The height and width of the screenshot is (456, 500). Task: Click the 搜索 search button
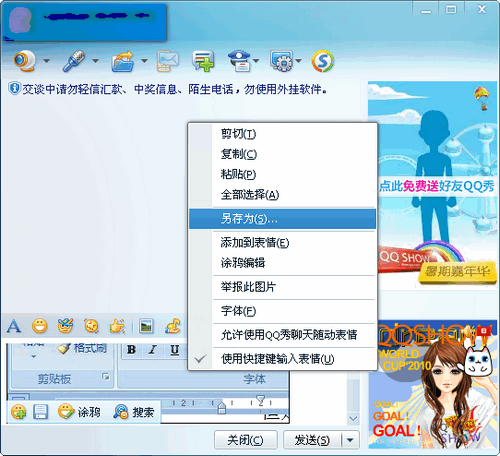point(134,412)
